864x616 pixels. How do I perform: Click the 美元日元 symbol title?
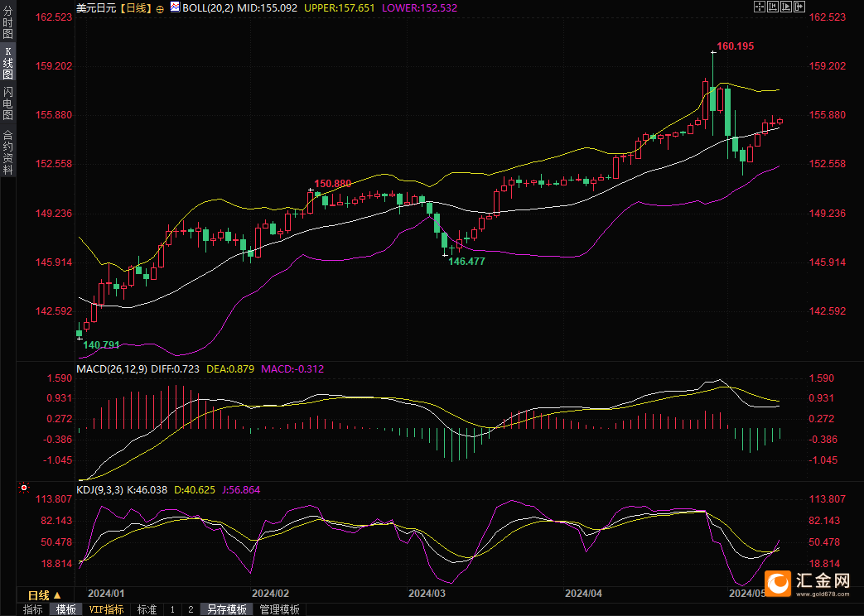tap(96, 8)
